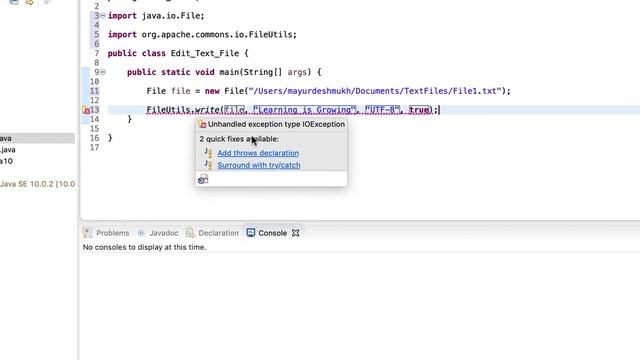The image size is (640, 360).
Task: Click the File1.txt path string on line 11
Action: point(375,91)
